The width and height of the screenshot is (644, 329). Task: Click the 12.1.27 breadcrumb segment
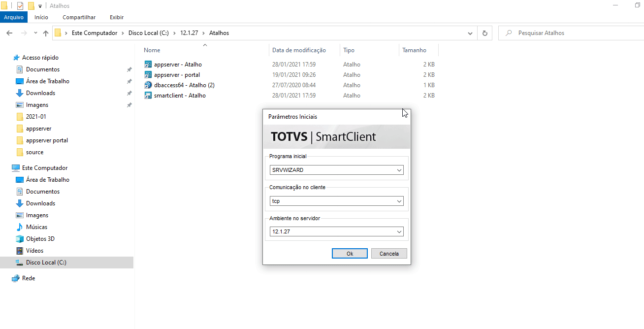190,33
